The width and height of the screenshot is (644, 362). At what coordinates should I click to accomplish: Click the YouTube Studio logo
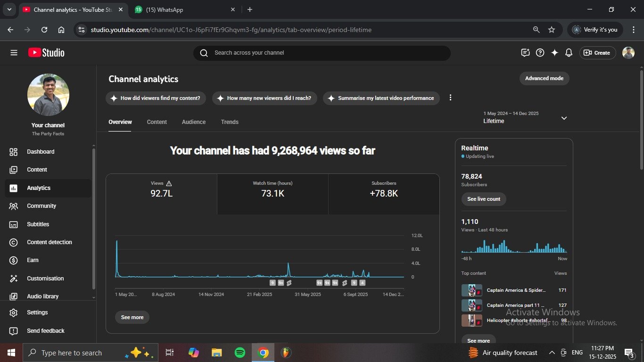point(46,53)
